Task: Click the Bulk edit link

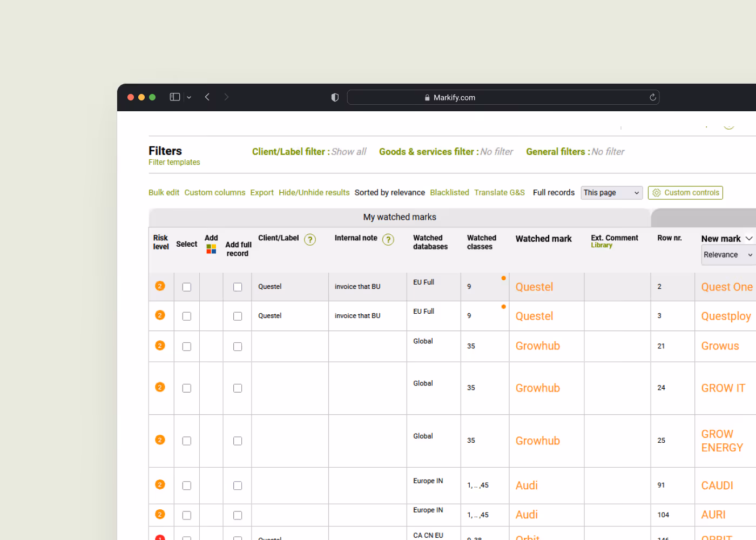Action: pyautogui.click(x=164, y=193)
